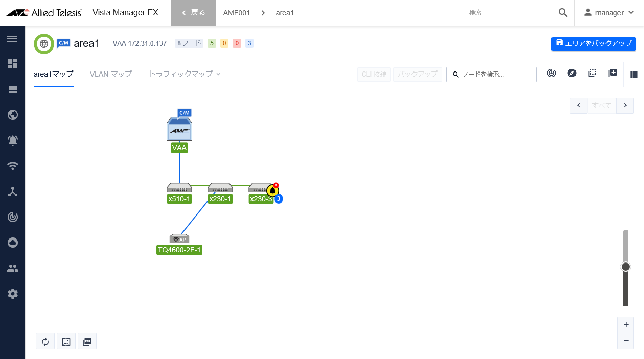The image size is (644, 359).
Task: Open the settings gear icon in the sidebar
Action: 12,294
